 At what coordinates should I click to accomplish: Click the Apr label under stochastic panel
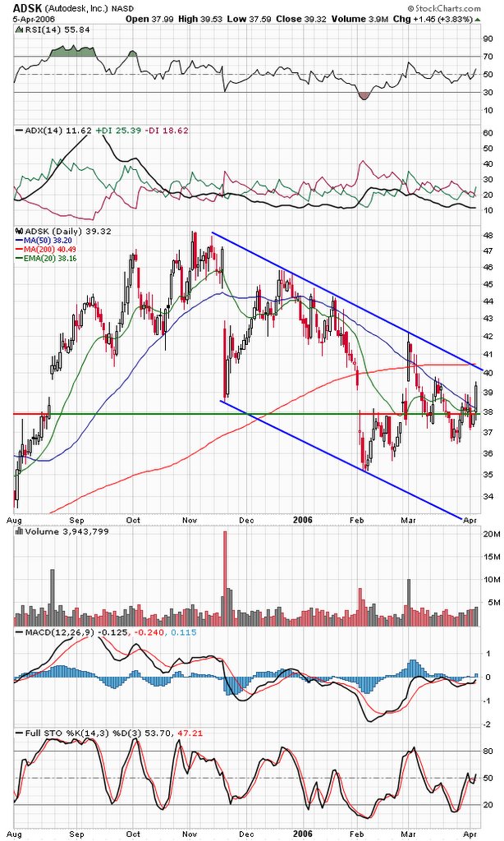pos(470,834)
